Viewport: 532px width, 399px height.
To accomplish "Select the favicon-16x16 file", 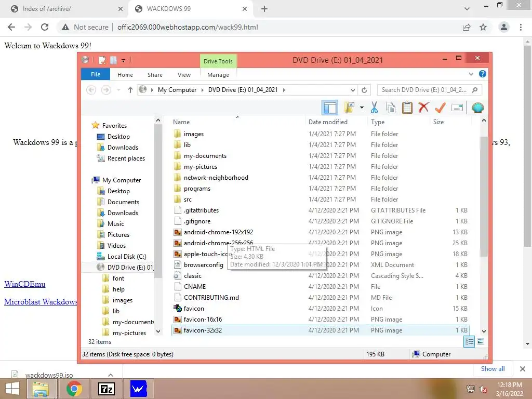I will point(203,320).
